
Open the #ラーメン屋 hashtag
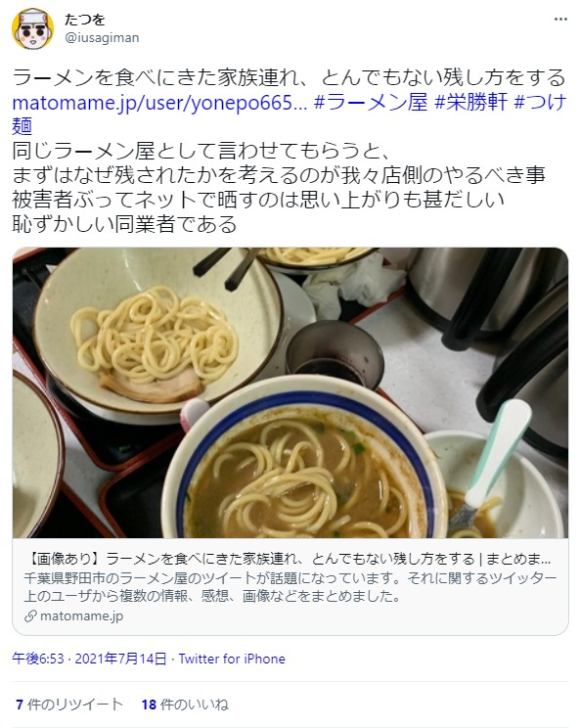[x=371, y=103]
